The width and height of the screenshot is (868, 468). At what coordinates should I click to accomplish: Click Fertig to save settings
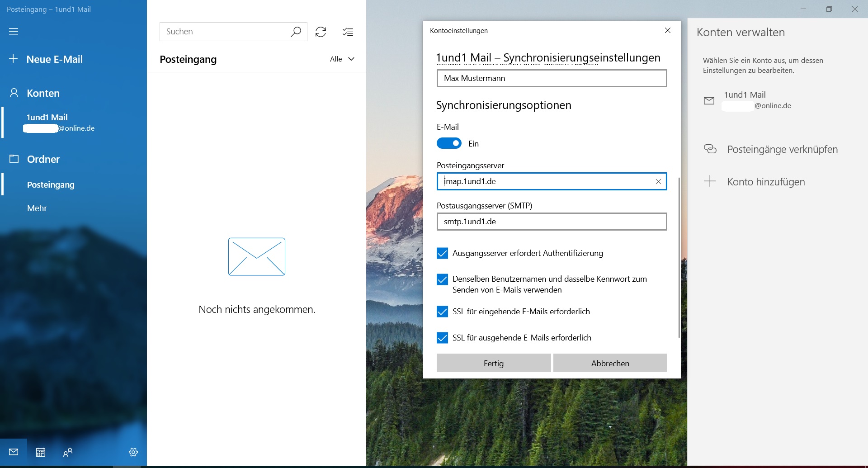(x=494, y=363)
